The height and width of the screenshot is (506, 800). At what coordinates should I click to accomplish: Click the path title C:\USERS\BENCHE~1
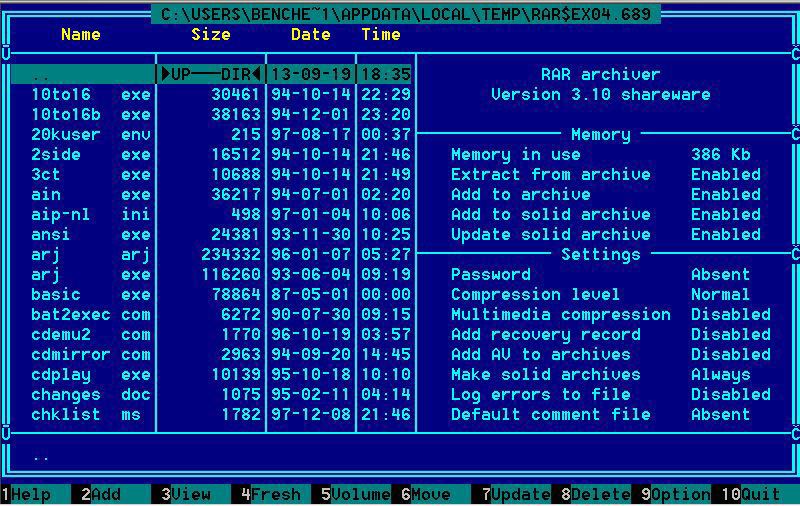click(x=406, y=14)
